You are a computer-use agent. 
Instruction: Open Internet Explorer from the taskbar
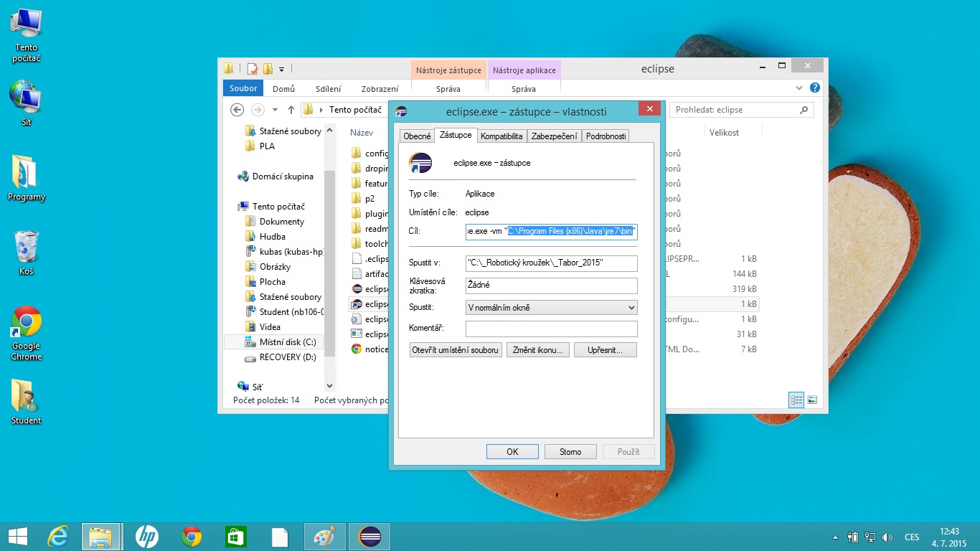coord(57,536)
